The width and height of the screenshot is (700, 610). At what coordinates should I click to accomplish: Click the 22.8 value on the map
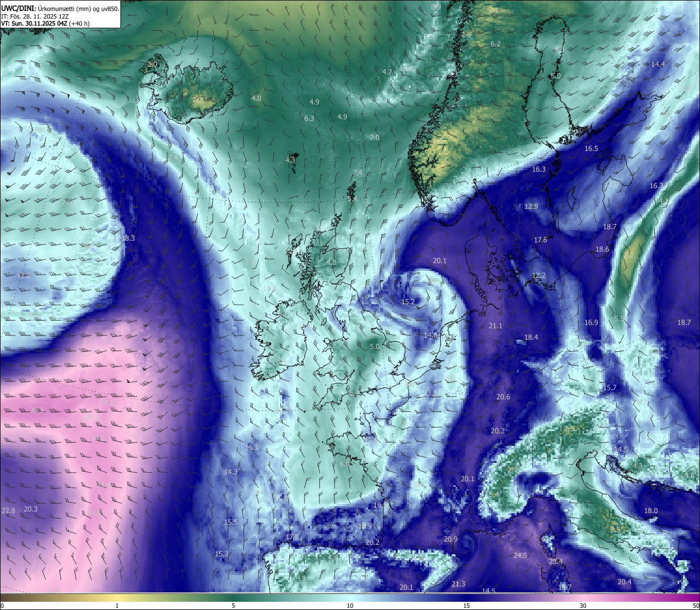[8, 510]
